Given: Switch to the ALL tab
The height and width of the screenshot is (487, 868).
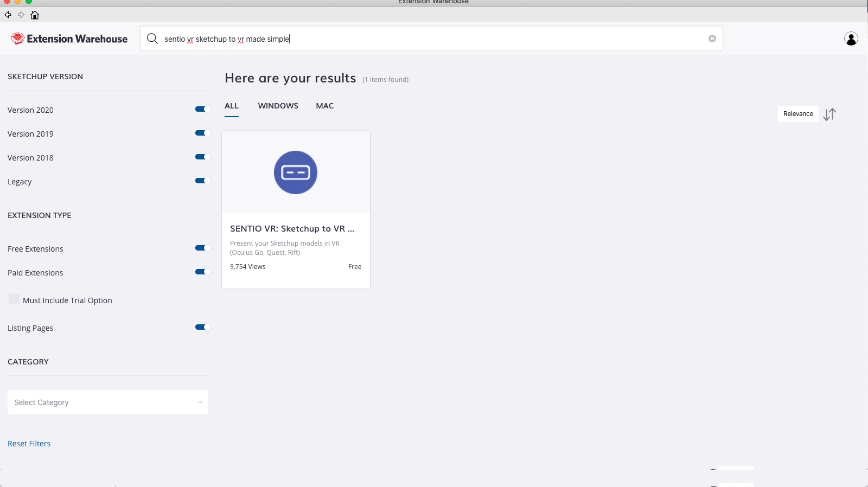Looking at the screenshot, I should pos(232,106).
